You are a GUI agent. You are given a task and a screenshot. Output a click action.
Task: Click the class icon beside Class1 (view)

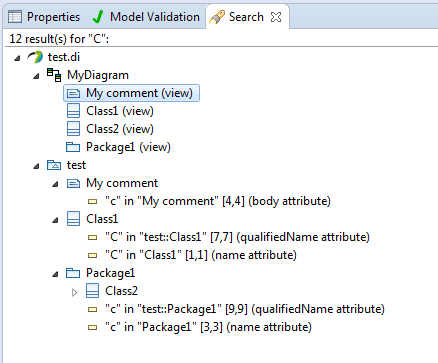click(x=73, y=111)
